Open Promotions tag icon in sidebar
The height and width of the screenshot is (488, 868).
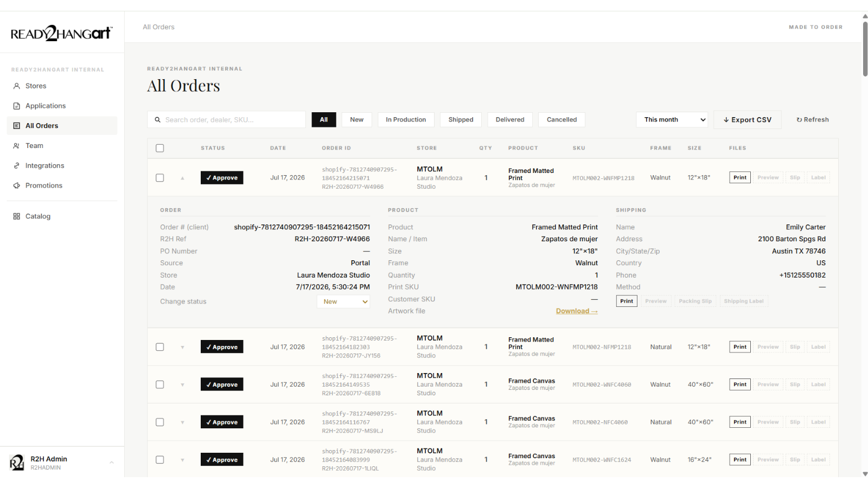pos(17,185)
